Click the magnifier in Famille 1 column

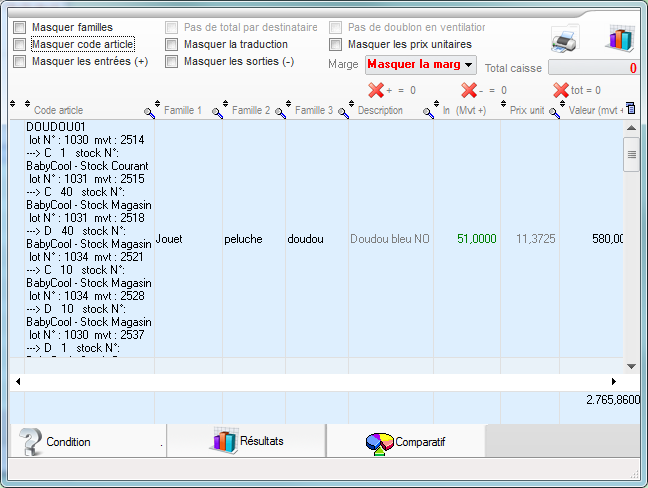click(216, 112)
